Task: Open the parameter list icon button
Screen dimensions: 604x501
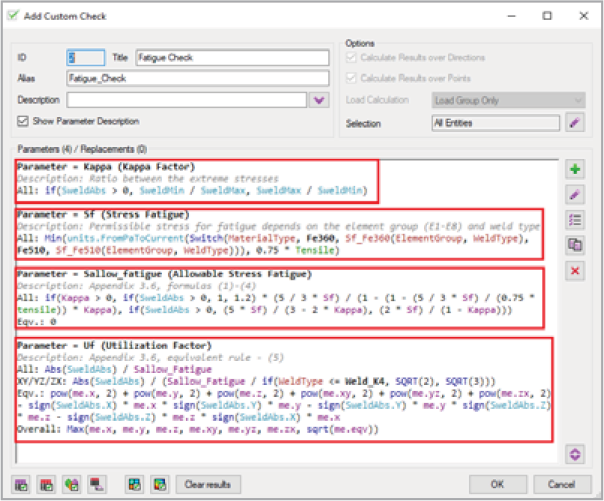Action: [x=575, y=220]
